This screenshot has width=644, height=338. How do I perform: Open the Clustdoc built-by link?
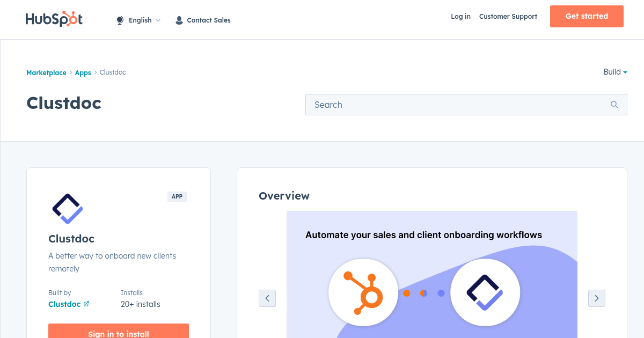64,304
